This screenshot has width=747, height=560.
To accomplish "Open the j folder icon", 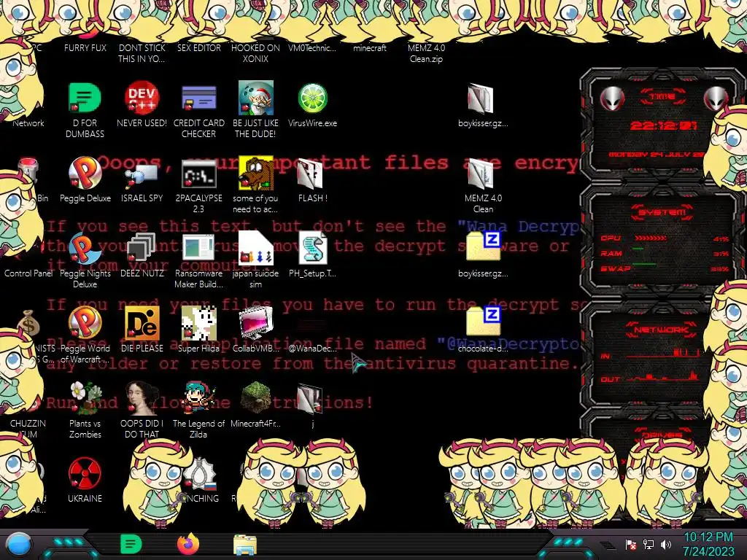I will [310, 398].
